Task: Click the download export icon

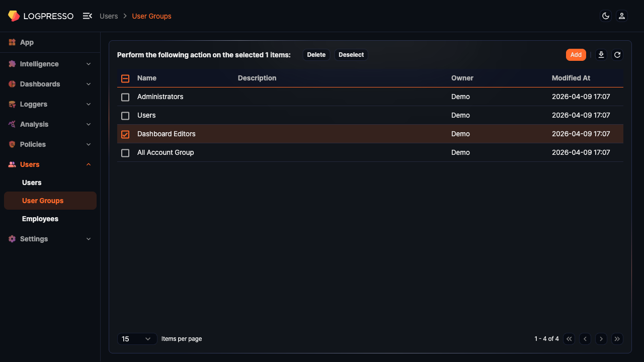Action: [601, 55]
